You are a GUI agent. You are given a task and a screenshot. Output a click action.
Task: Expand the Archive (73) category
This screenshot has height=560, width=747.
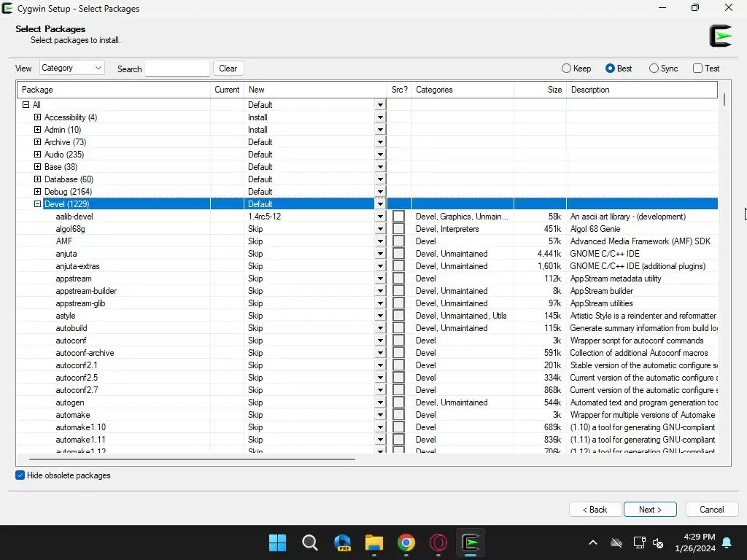(38, 142)
